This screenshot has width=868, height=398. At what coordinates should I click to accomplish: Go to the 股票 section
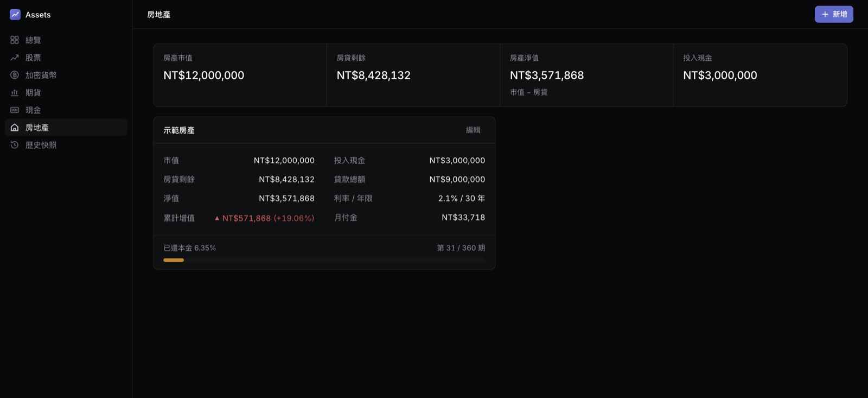66,58
